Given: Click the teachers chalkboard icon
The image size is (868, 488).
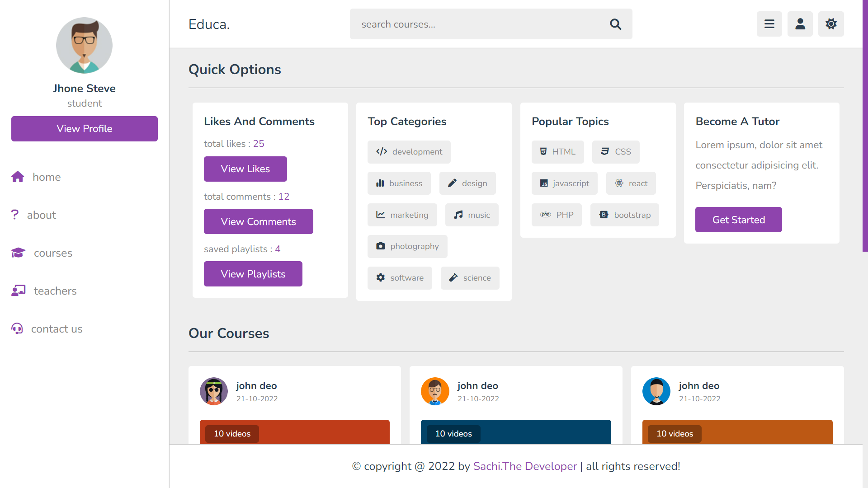Looking at the screenshot, I should click(x=18, y=291).
